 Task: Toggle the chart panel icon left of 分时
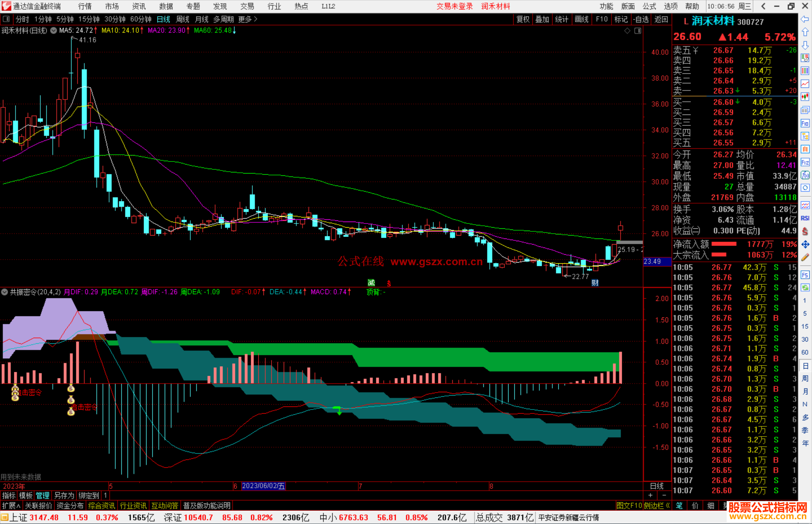(x=6, y=19)
